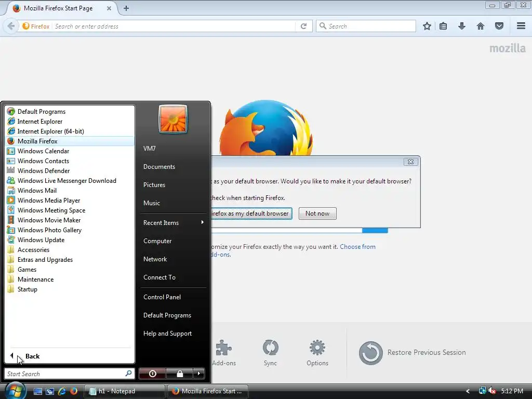This screenshot has width=532, height=399.
Task: Expand the Games folder
Action: (x=70, y=270)
